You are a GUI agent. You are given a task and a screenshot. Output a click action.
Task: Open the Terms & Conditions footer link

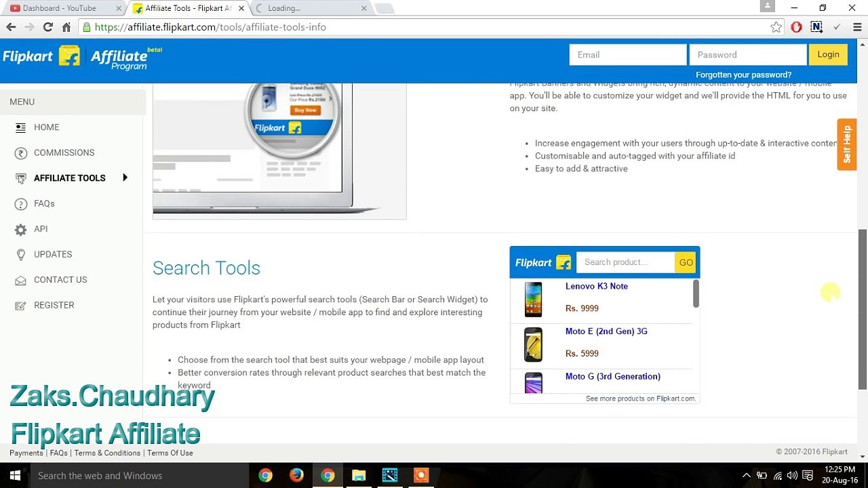pyautogui.click(x=107, y=453)
